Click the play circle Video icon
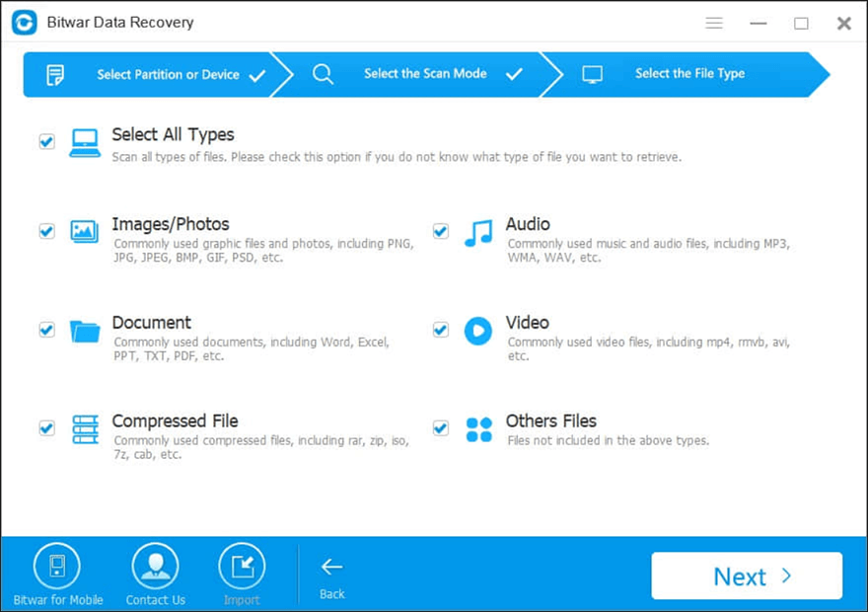The width and height of the screenshot is (868, 612). click(x=478, y=331)
